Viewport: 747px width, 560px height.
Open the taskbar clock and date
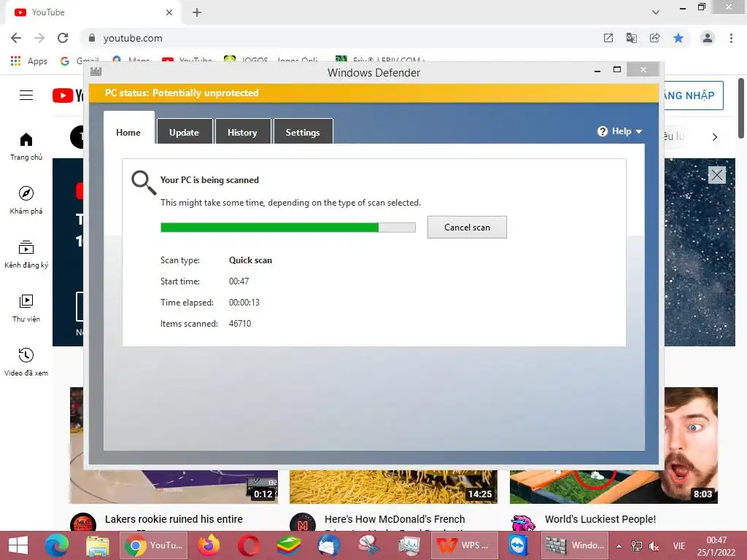(x=716, y=546)
